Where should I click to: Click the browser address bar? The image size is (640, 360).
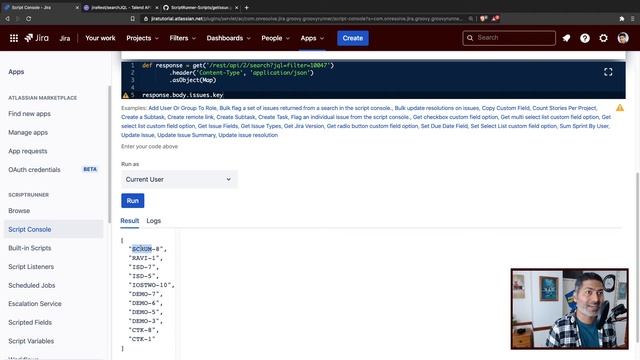click(306, 19)
